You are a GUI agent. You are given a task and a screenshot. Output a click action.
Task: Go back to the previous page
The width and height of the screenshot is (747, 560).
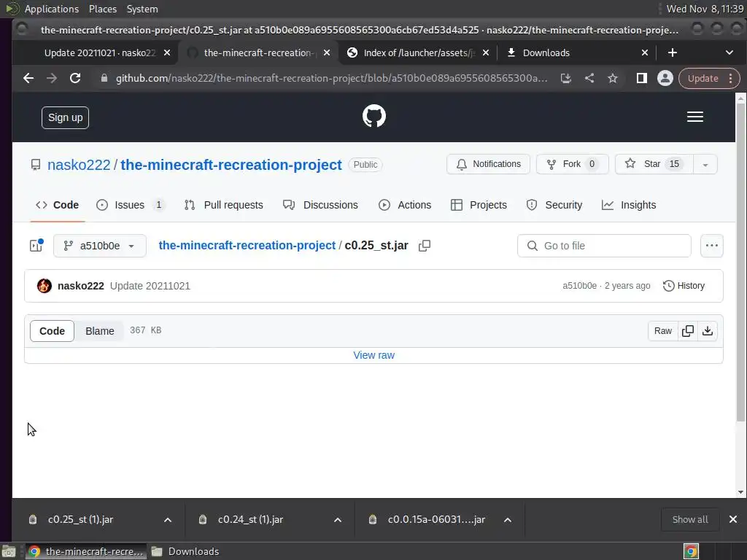[28, 78]
